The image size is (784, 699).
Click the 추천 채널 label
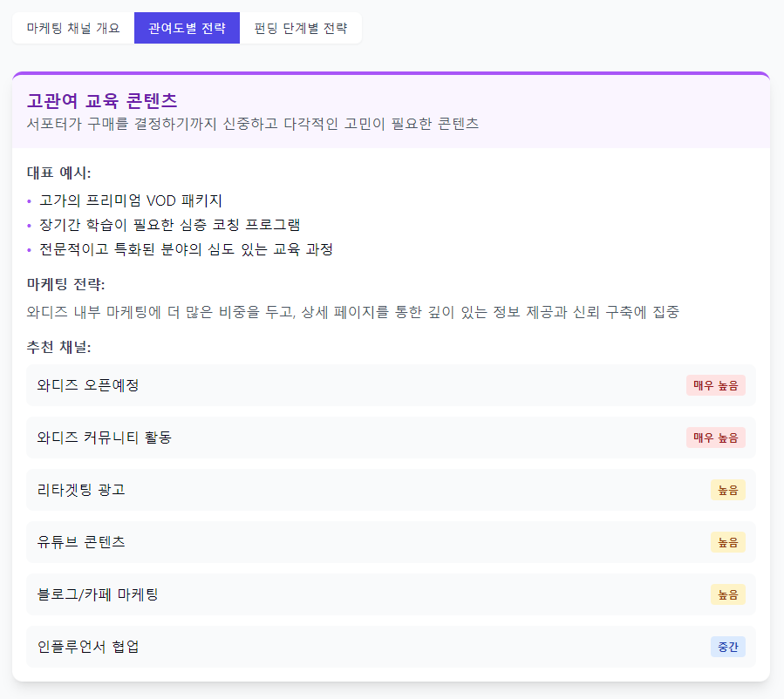[x=58, y=347]
